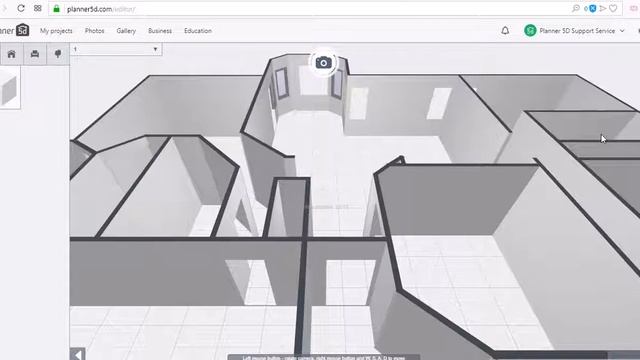Expand the Planner 5D Support Service account menu
This screenshot has height=360, width=640.
tap(582, 31)
